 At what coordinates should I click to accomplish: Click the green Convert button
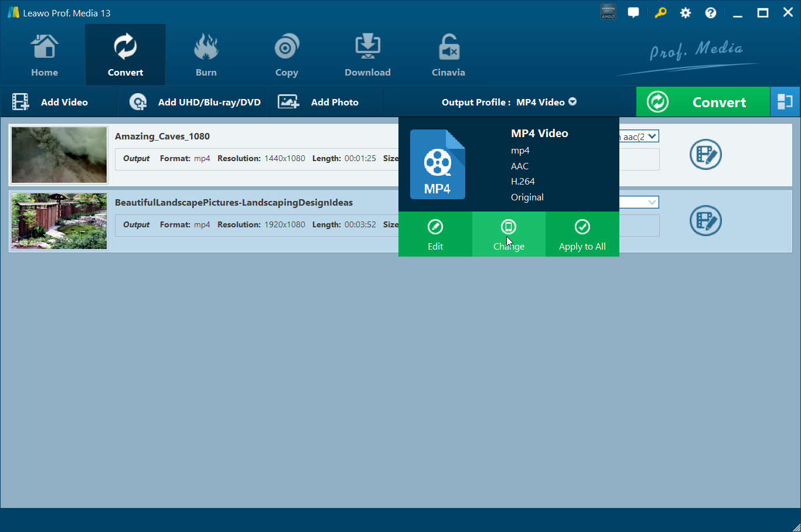click(703, 102)
